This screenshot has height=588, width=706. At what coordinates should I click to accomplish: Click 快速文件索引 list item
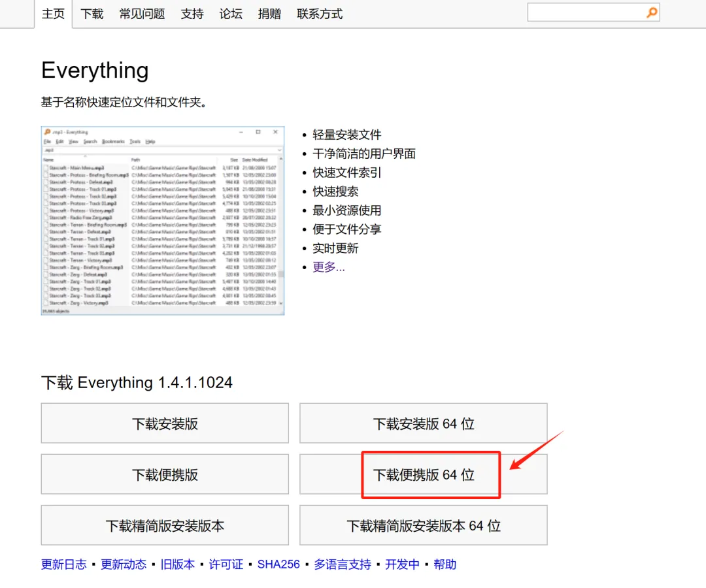tap(346, 172)
